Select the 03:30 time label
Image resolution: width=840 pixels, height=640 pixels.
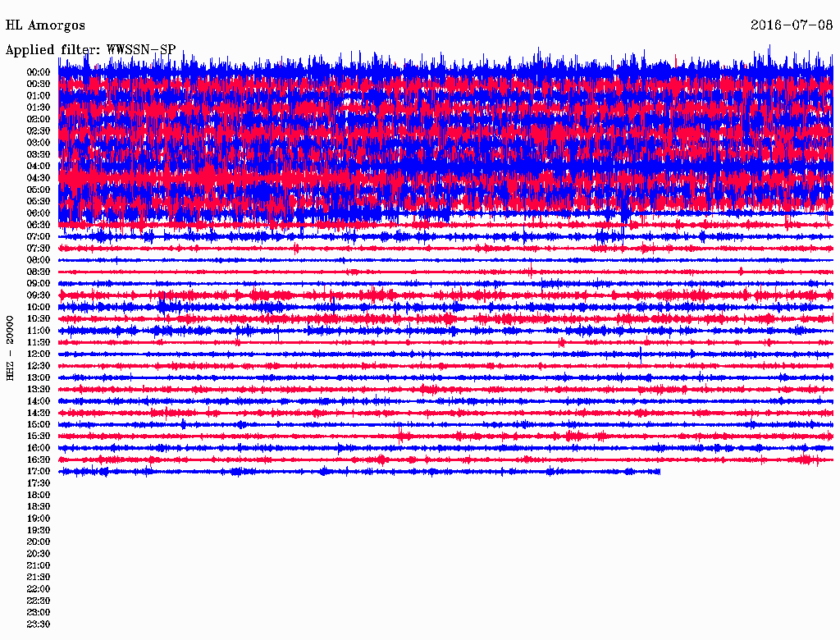39,154
